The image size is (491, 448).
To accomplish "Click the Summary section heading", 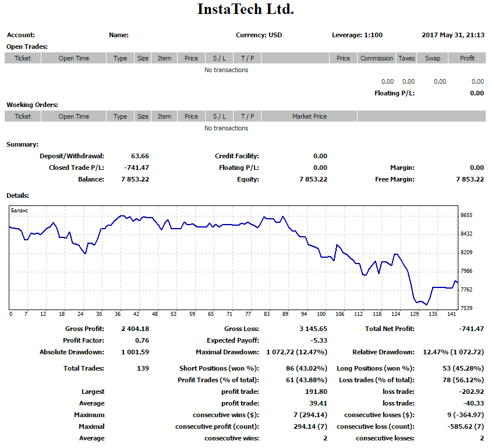I will (22, 144).
